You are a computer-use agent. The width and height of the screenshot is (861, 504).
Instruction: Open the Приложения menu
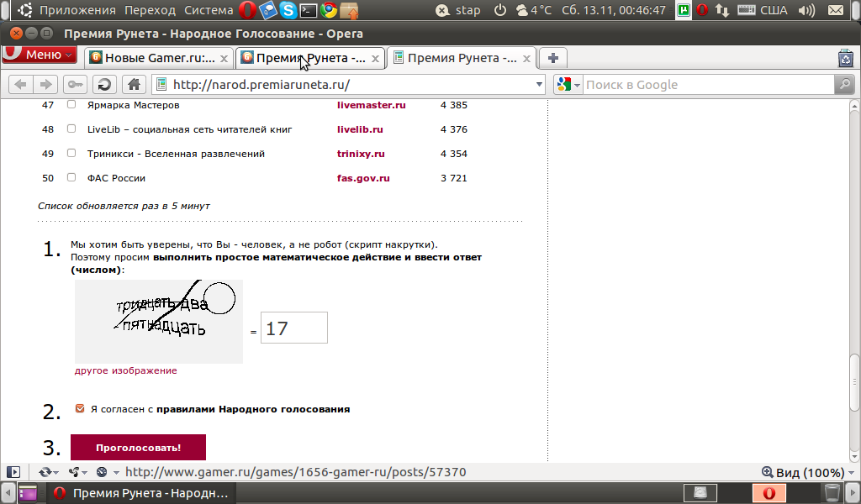pos(77,10)
